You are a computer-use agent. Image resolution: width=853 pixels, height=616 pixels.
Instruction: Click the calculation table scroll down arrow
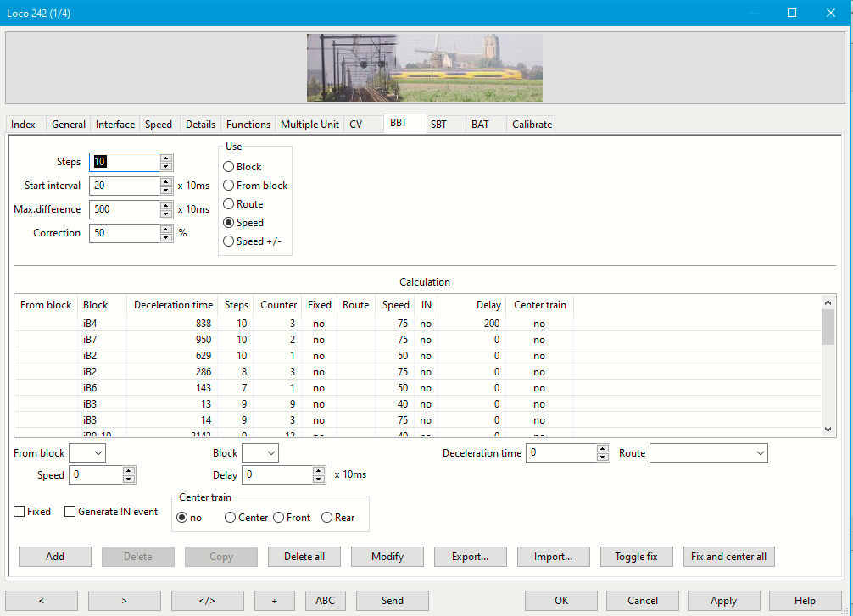pyautogui.click(x=828, y=430)
